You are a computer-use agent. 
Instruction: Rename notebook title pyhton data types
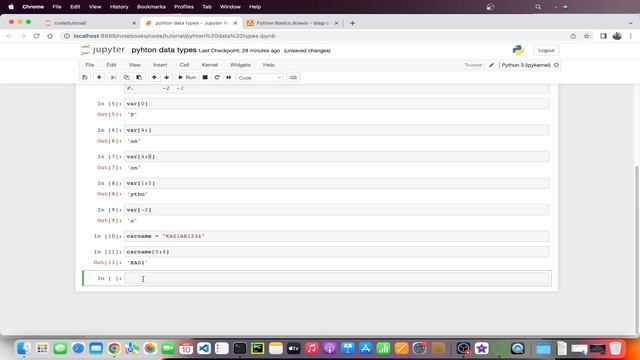[164, 50]
